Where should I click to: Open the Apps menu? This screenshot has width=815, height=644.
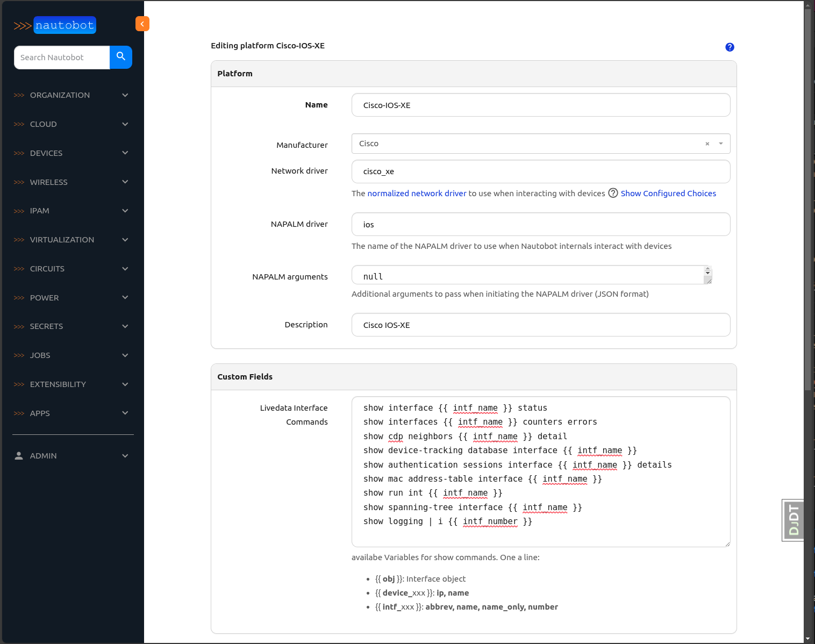[73, 413]
